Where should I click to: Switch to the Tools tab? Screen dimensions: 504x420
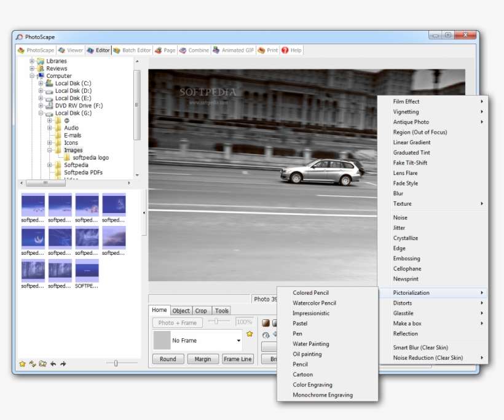(x=221, y=310)
